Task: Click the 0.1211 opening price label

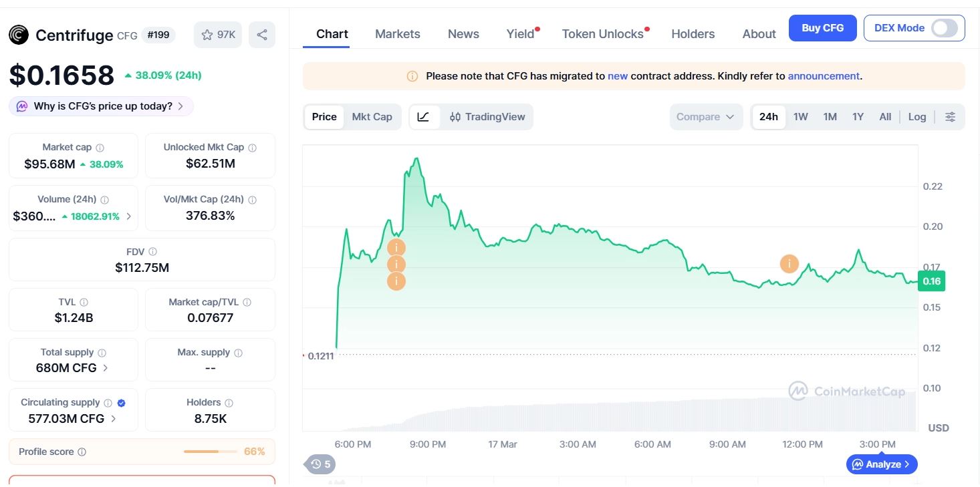Action: [321, 356]
